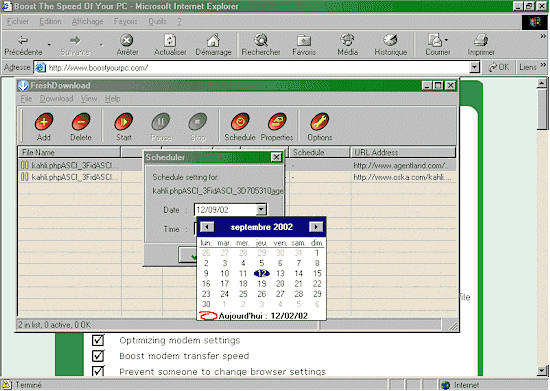Open the Historique toolbar icon
Viewport: 550px width, 391px height.
click(x=390, y=40)
